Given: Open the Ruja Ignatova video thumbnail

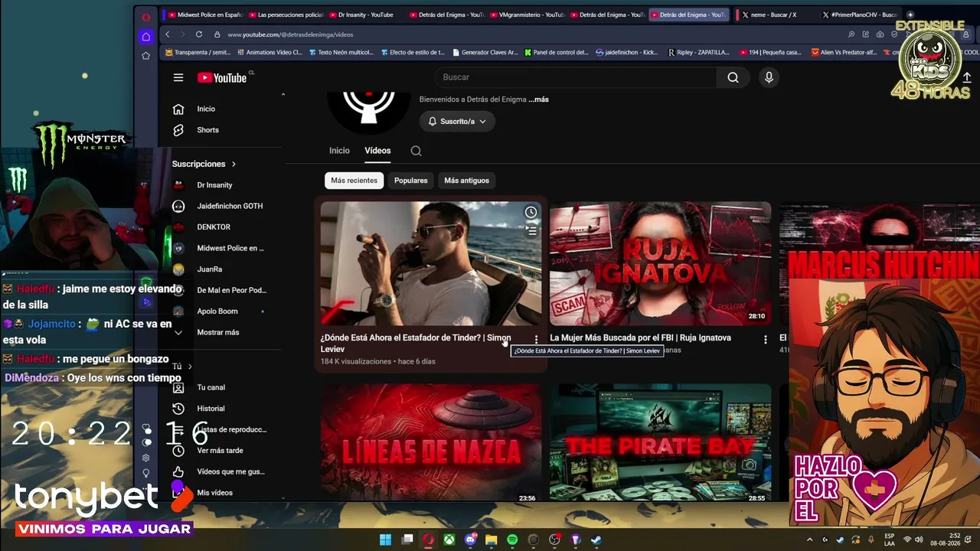Looking at the screenshot, I should (x=660, y=263).
